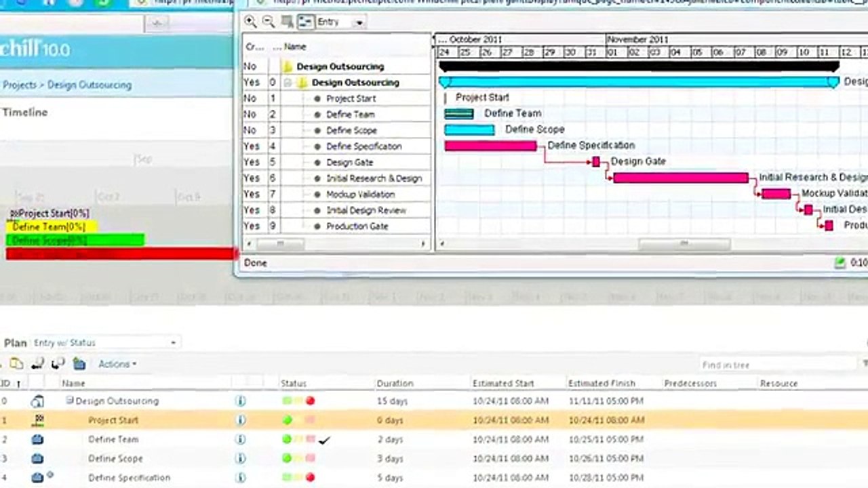Select Mockup Validation row in Gantt
Screen dimensions: 868x488
point(337,195)
